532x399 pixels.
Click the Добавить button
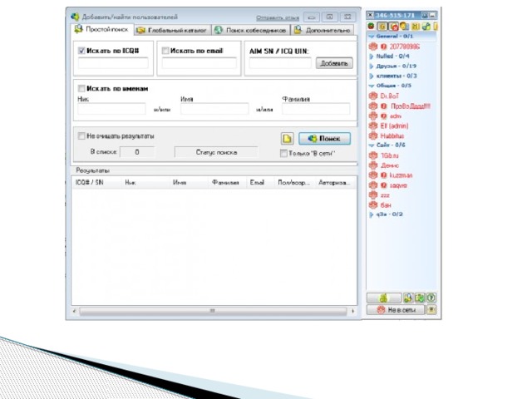click(333, 63)
